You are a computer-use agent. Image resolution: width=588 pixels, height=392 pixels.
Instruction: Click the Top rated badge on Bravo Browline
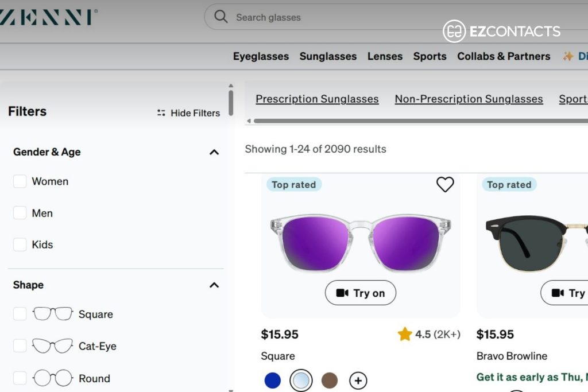509,184
